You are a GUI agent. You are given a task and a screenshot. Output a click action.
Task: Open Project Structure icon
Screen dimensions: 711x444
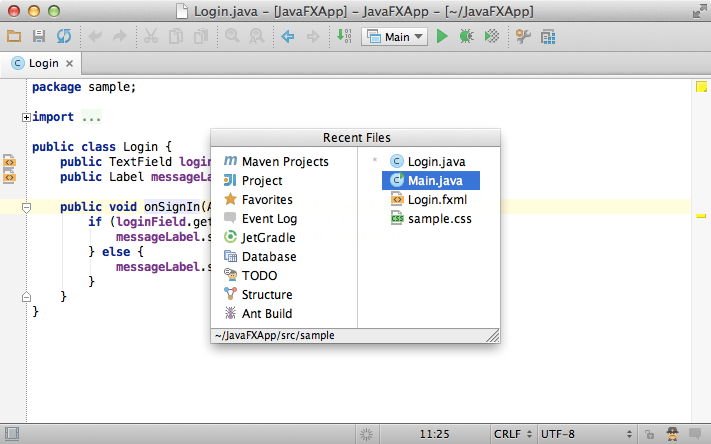pos(548,37)
